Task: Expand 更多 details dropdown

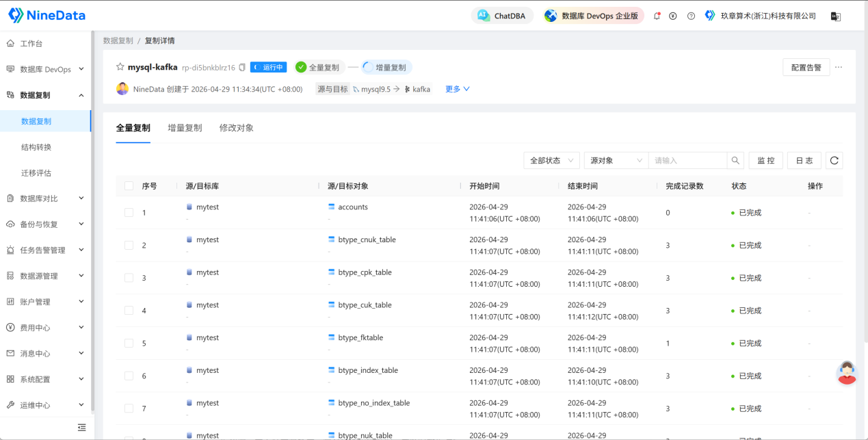Action: 458,89
